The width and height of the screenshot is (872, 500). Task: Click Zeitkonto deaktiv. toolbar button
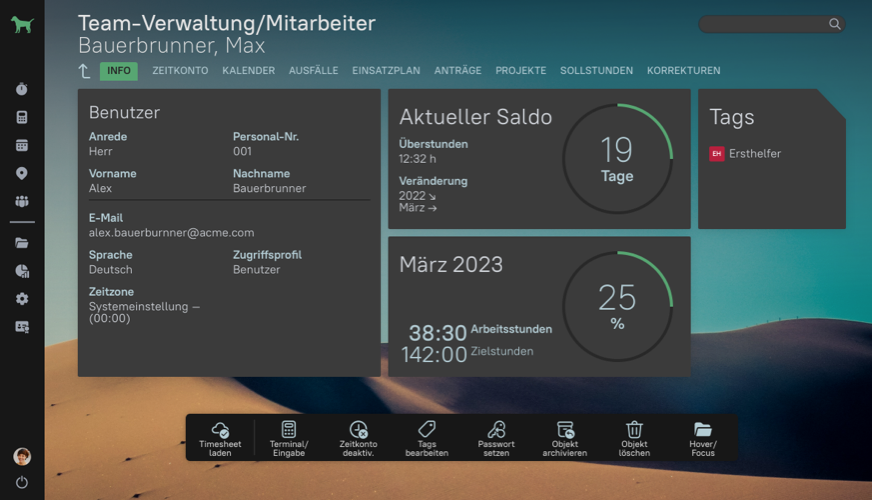358,438
